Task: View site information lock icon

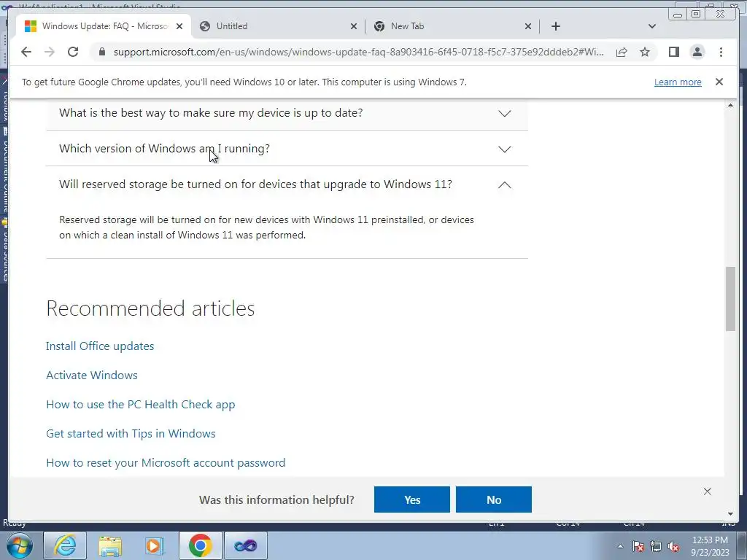Action: pyautogui.click(x=102, y=52)
